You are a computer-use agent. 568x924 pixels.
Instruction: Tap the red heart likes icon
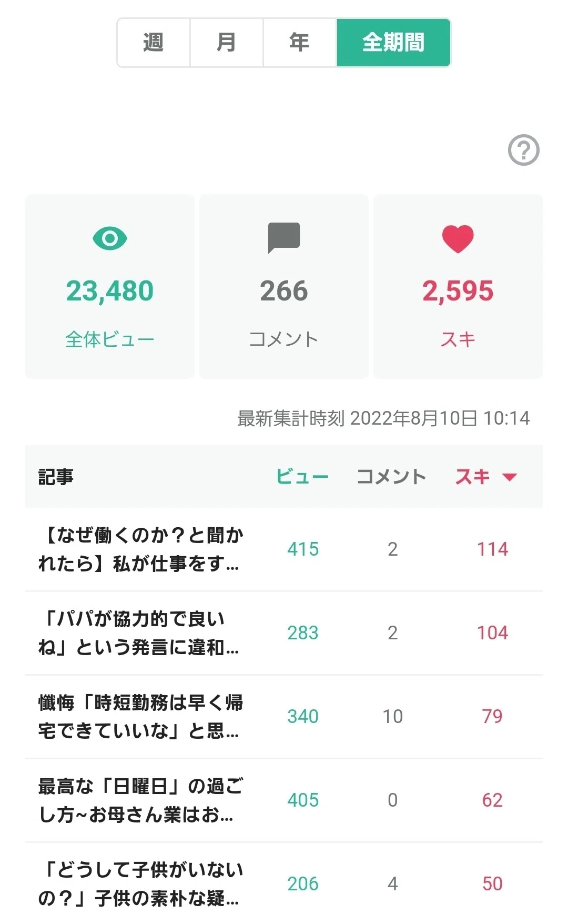pyautogui.click(x=458, y=239)
